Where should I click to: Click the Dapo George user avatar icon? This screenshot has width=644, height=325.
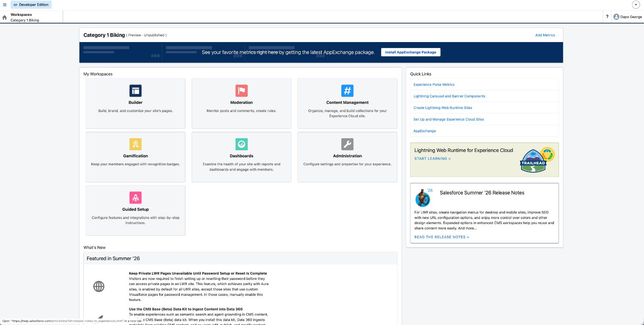pyautogui.click(x=617, y=17)
